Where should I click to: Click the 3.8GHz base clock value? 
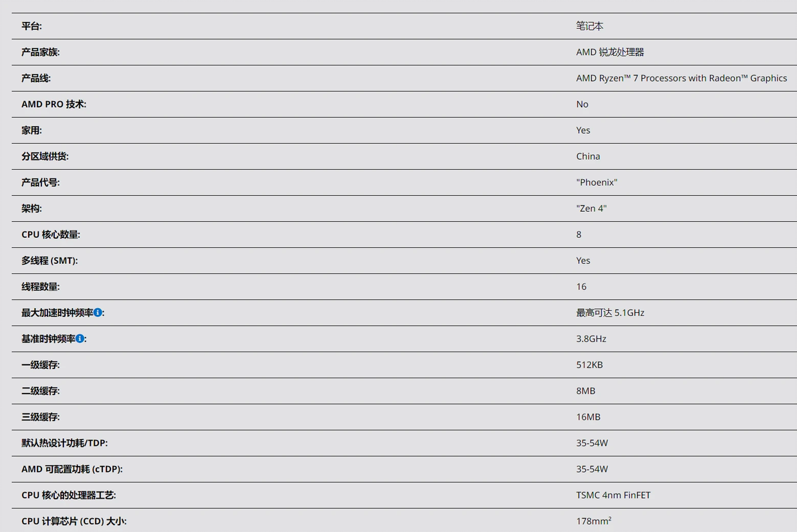tap(591, 339)
